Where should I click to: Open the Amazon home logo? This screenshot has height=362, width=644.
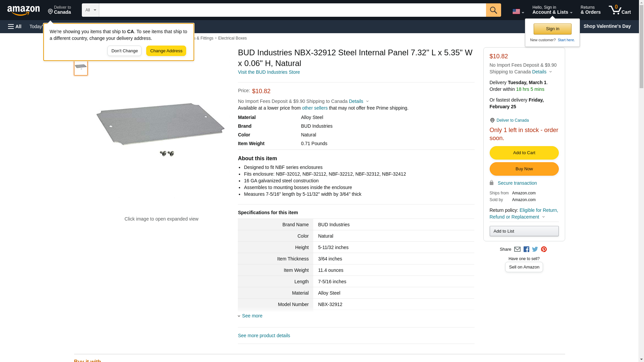click(x=23, y=10)
